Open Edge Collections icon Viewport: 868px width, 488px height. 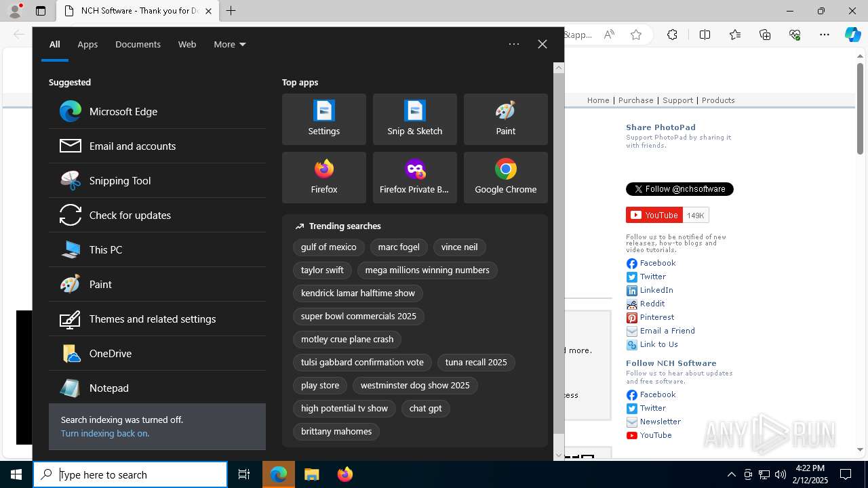tap(765, 35)
